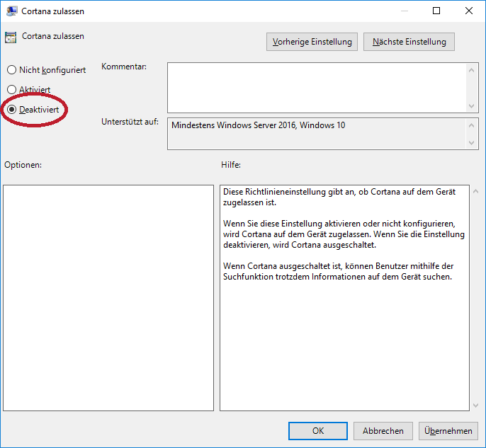Close the Cortana zulassen dialog
486x448 pixels.
[469, 11]
